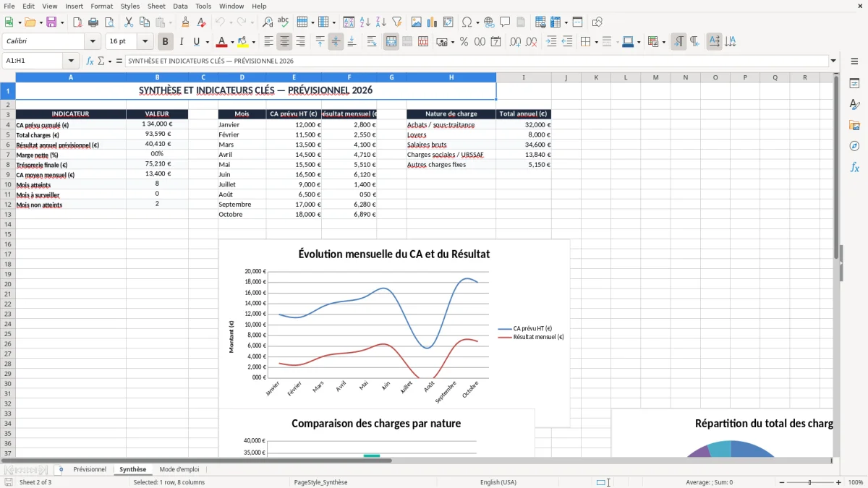
Task: Click PageStyle_Synthèse in the status bar
Action: click(x=320, y=482)
